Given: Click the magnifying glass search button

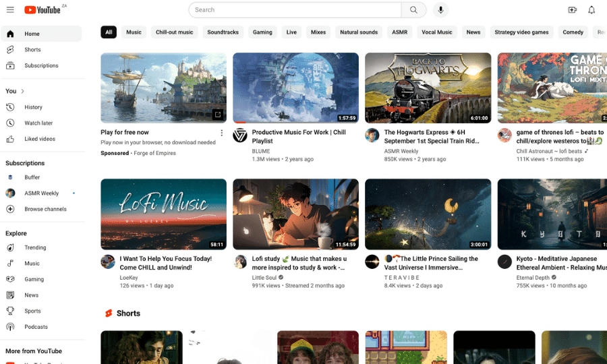Looking at the screenshot, I should 413,10.
